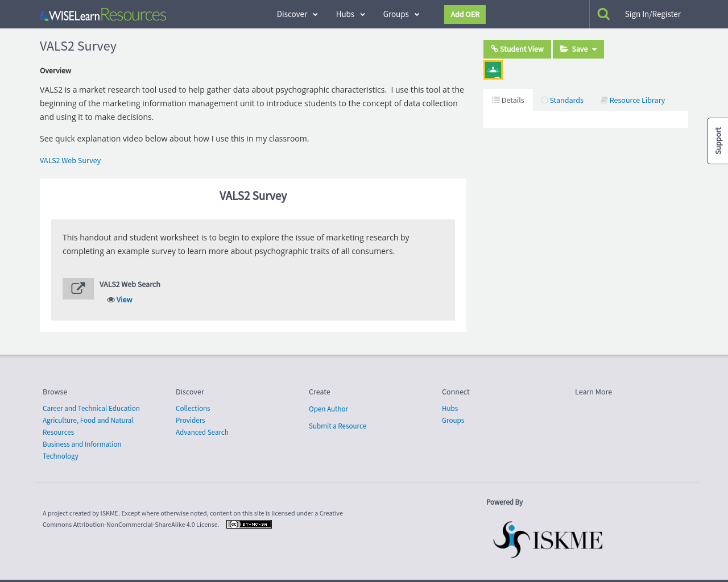Click the external link icon for VALS2 Web Search
Viewport: 728px width, 582px height.
coord(78,289)
